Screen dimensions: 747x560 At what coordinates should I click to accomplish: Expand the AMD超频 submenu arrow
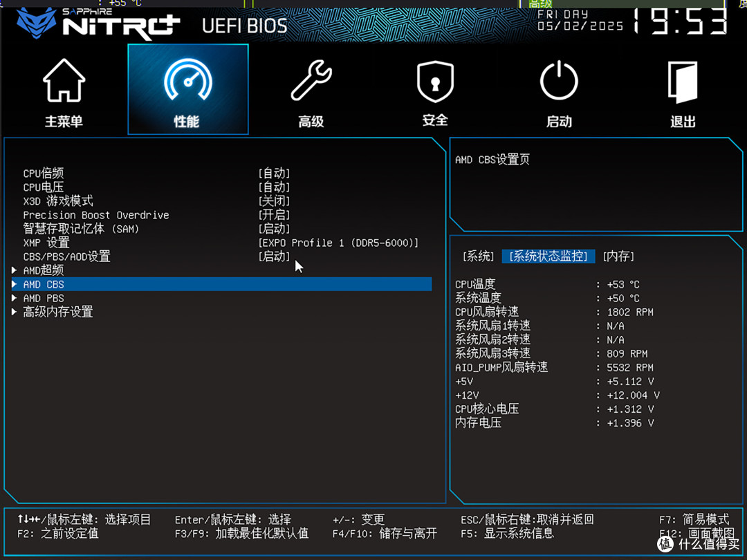tap(15, 270)
